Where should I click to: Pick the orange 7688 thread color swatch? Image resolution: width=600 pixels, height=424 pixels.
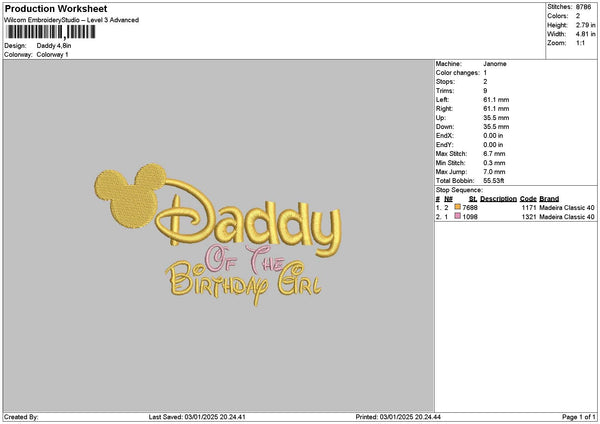pos(457,207)
